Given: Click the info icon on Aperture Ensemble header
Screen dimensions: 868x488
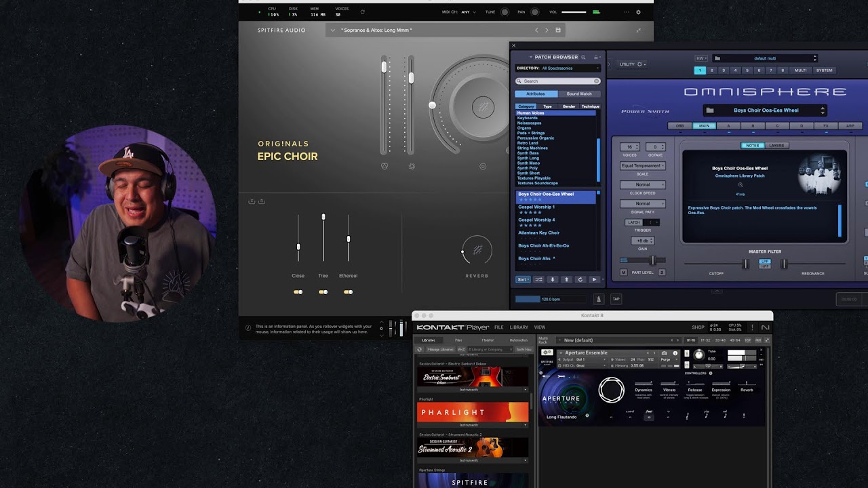Looking at the screenshot, I should pos(675,353).
